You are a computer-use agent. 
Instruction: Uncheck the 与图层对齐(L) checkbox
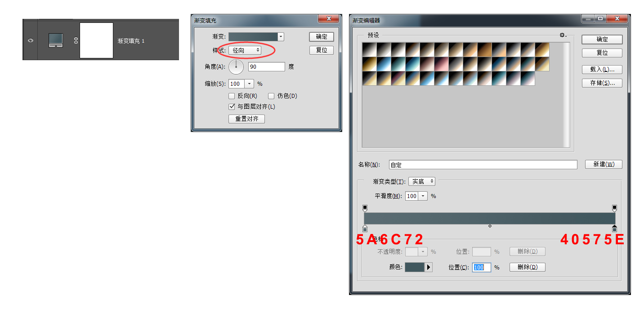tap(232, 106)
